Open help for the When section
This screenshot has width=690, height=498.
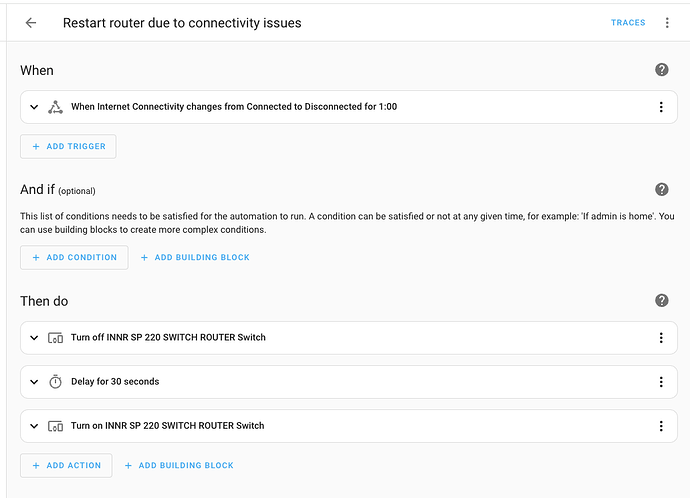click(661, 70)
